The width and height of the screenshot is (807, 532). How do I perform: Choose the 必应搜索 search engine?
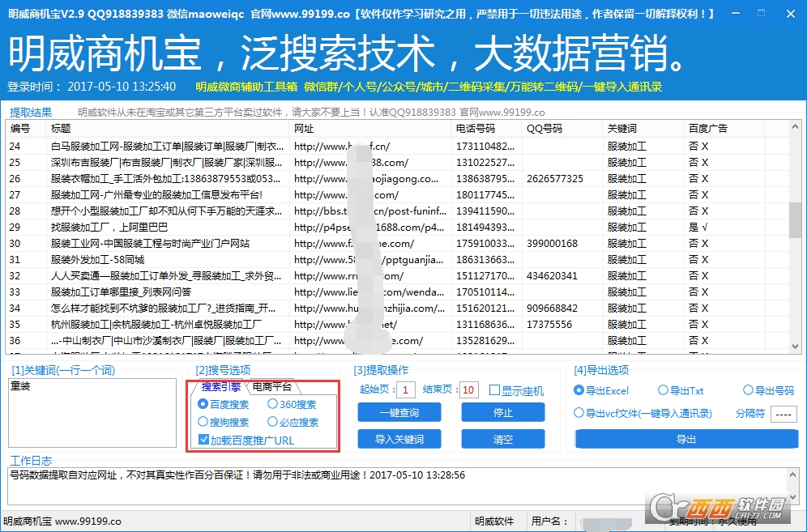[292, 422]
